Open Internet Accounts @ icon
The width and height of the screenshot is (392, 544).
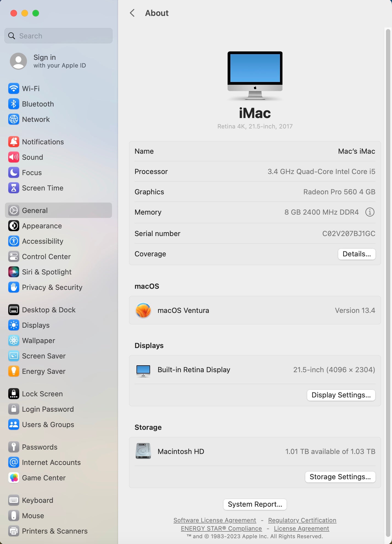pos(14,462)
